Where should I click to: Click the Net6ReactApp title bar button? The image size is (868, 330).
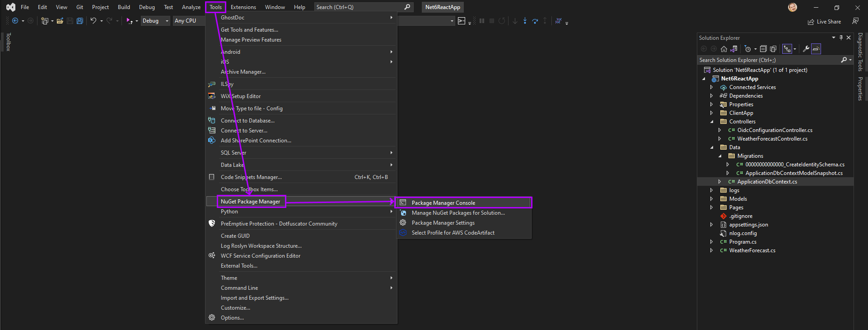click(x=443, y=7)
